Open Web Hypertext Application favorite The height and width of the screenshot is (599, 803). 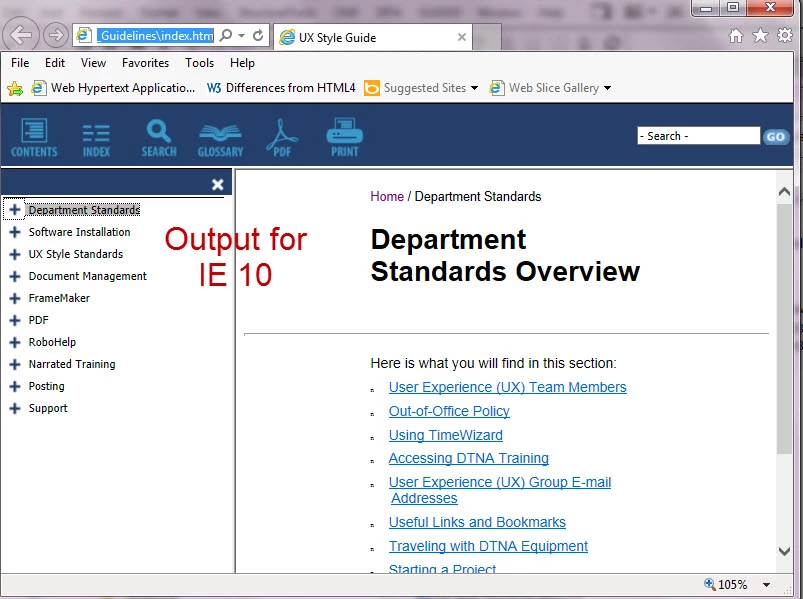pos(113,88)
